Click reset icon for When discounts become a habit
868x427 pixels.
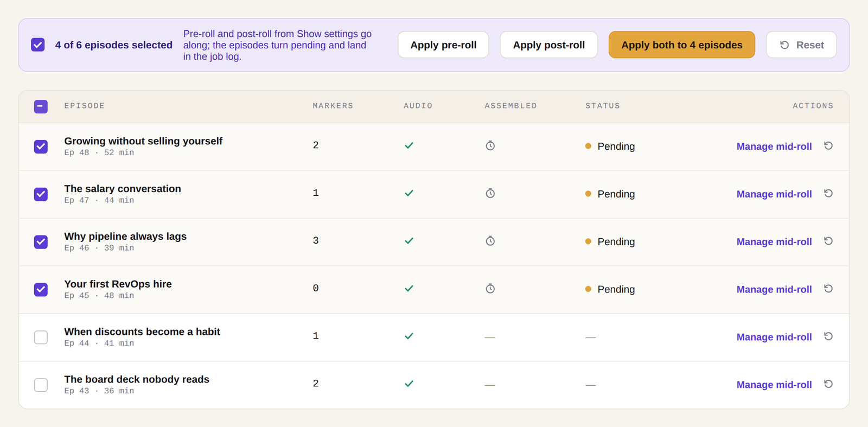tap(828, 336)
